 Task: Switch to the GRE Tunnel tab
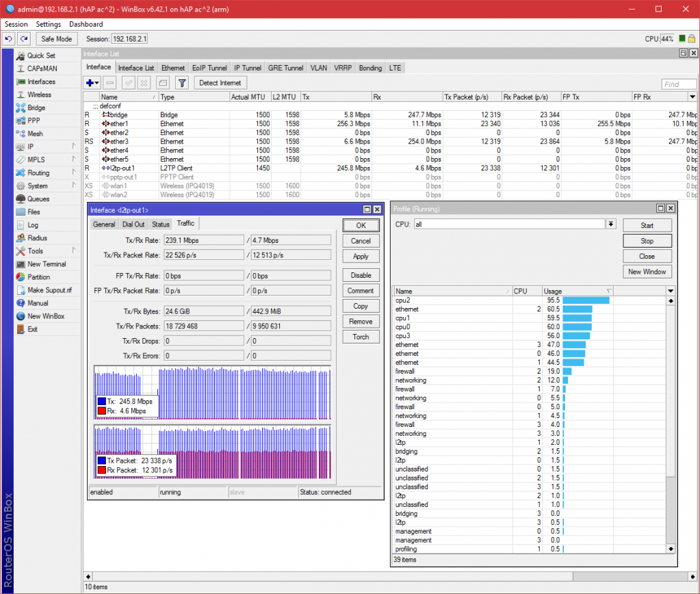coord(285,68)
